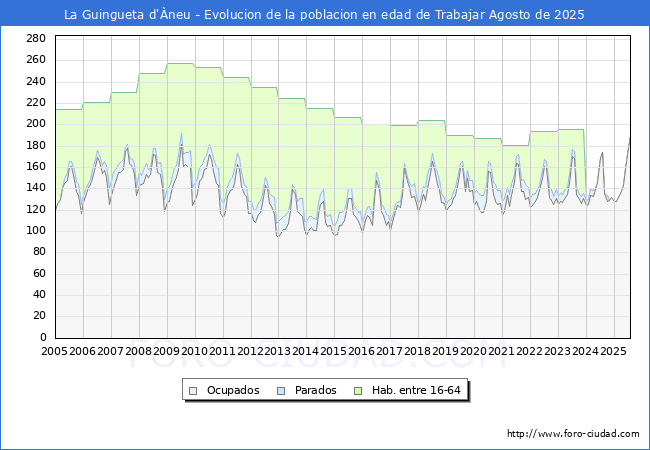Click the 2023 x-axis year label

[x=558, y=351]
